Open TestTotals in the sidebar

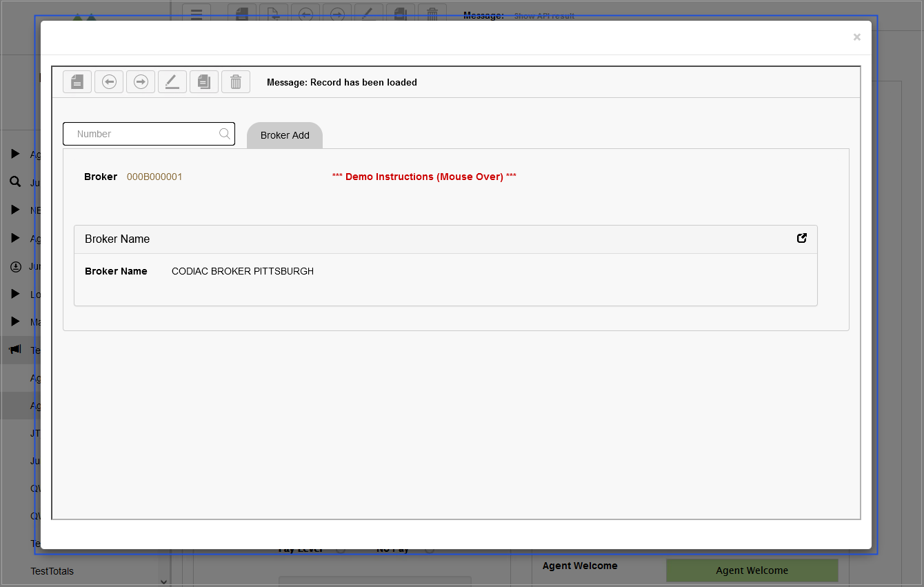[x=52, y=571]
